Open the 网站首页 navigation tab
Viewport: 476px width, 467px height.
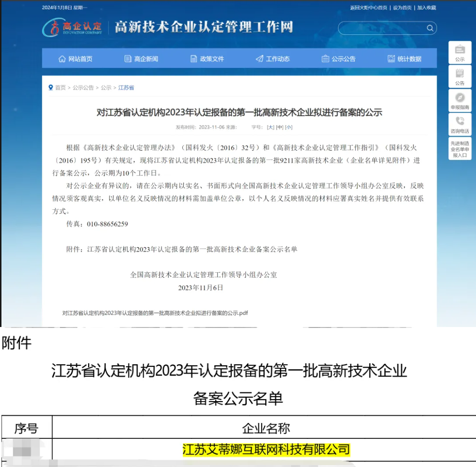click(75, 59)
